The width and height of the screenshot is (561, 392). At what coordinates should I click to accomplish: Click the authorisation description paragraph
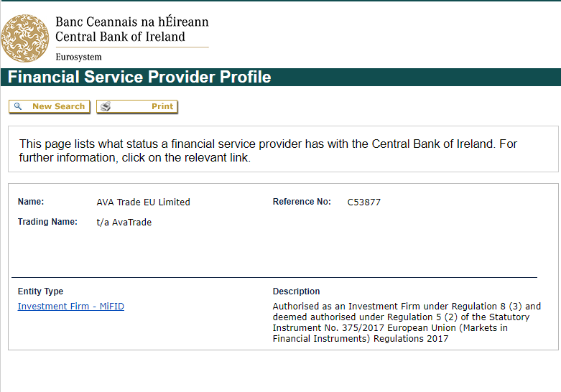point(407,322)
